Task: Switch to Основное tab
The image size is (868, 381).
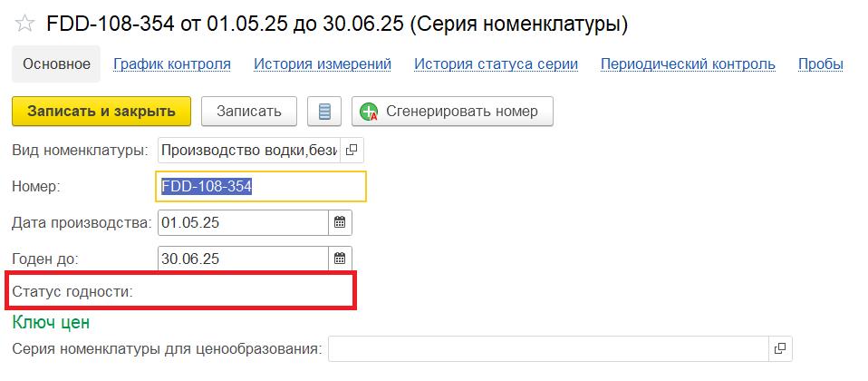Action: pos(56,63)
